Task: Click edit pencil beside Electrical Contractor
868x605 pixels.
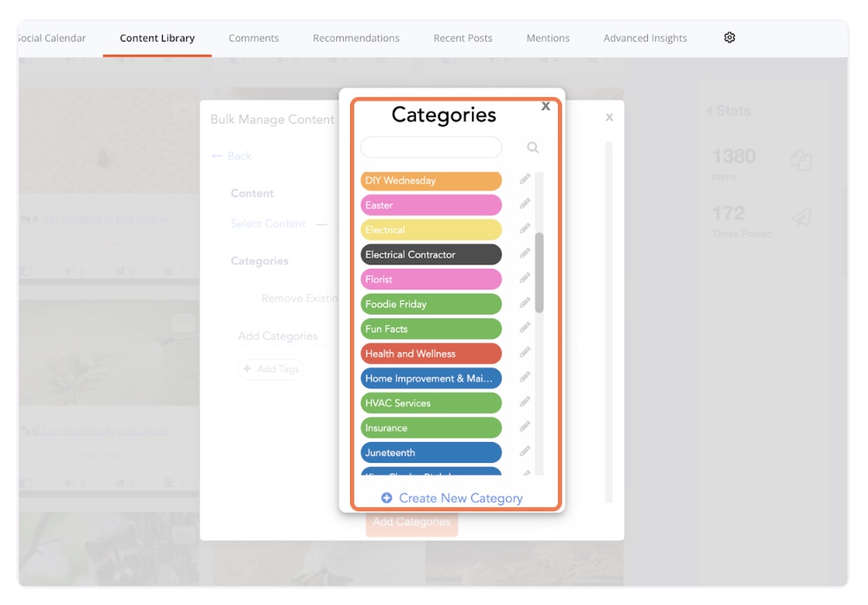Action: coord(525,254)
